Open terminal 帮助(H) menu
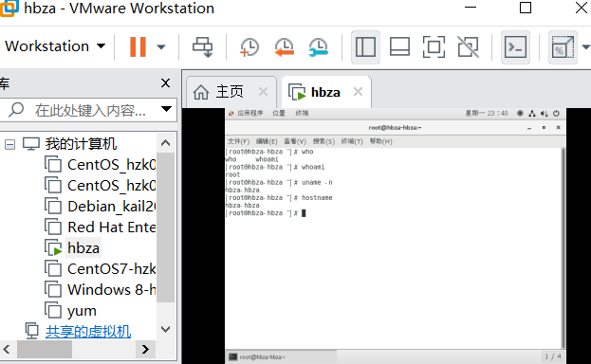 point(380,141)
